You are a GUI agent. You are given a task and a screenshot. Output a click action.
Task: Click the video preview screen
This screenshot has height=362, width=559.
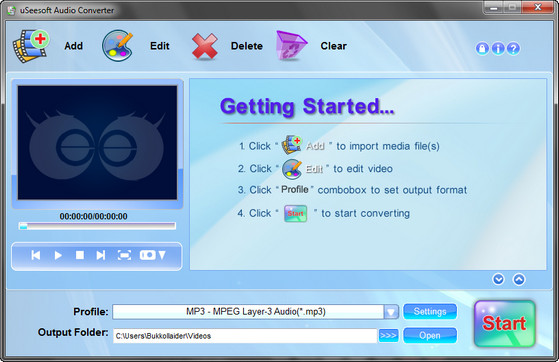point(97,143)
